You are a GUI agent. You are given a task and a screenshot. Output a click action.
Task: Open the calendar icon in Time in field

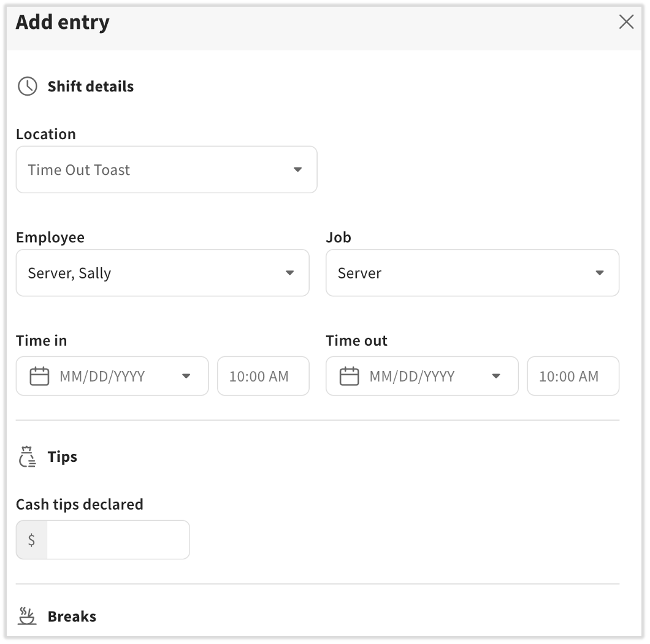tap(39, 376)
